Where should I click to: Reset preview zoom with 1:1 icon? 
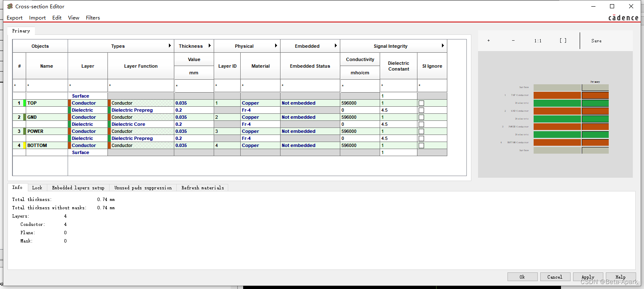[x=538, y=41]
